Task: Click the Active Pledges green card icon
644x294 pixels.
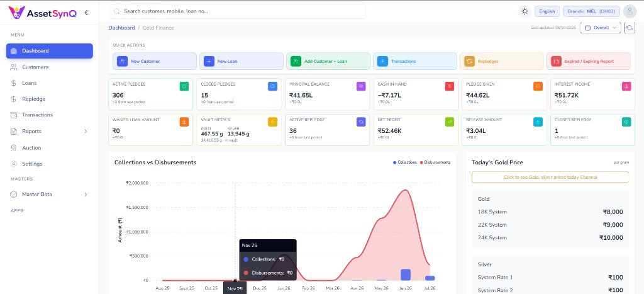Action: 184,86
